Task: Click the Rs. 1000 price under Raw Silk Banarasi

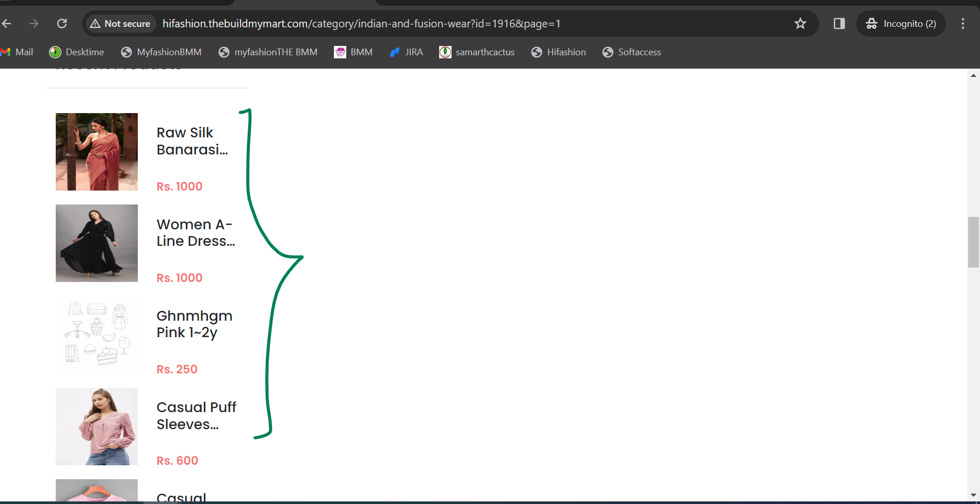Action: point(180,186)
